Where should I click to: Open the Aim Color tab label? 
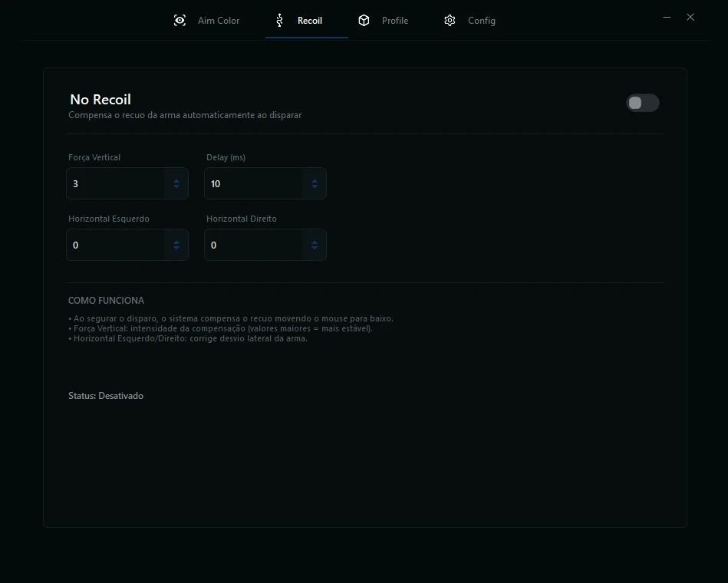pos(219,21)
